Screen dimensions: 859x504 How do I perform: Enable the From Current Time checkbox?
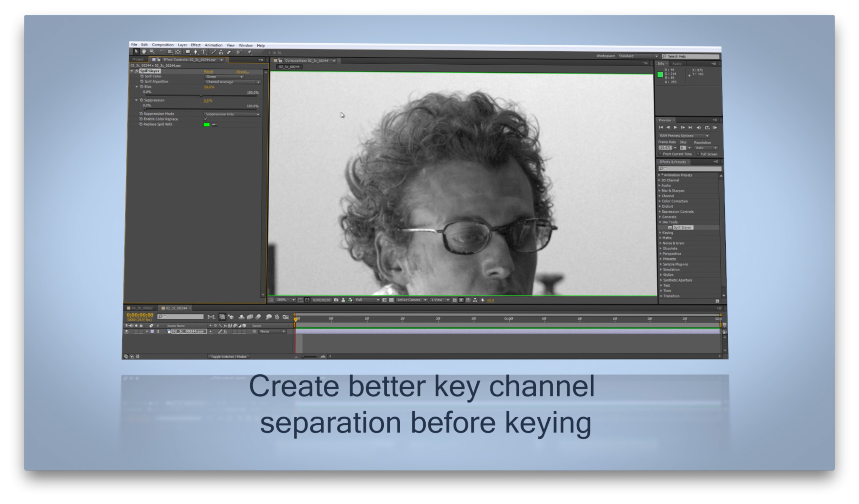coord(660,154)
